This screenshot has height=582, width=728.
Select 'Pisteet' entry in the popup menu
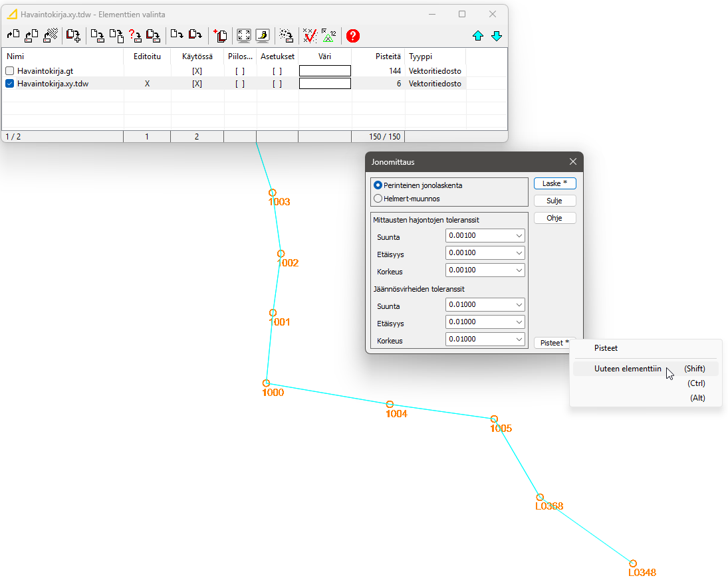point(606,348)
